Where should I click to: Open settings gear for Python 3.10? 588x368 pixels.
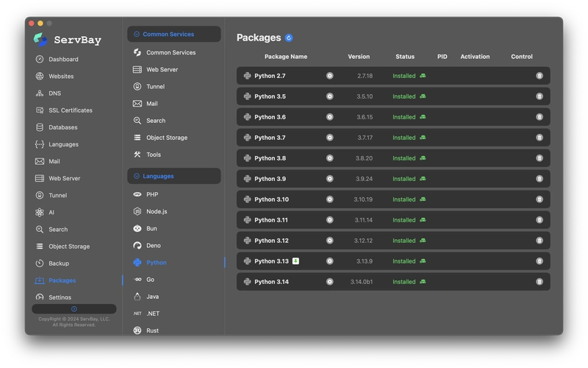[329, 199]
